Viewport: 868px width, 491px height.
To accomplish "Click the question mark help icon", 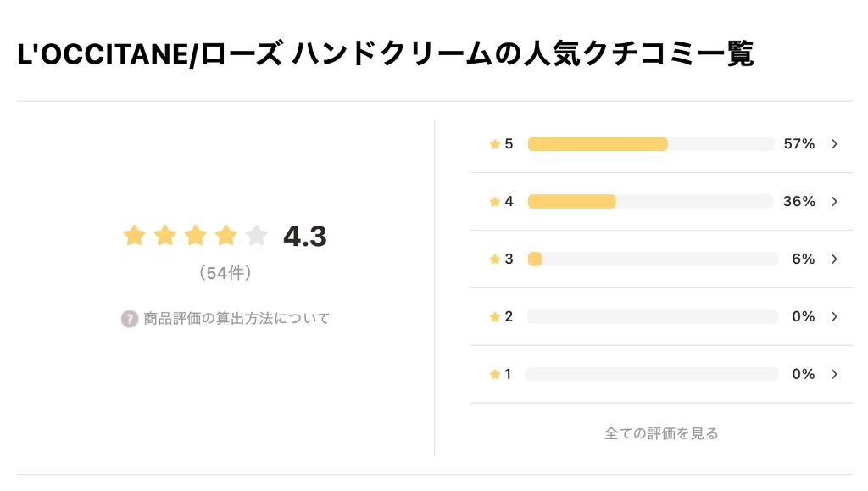I will click(128, 318).
